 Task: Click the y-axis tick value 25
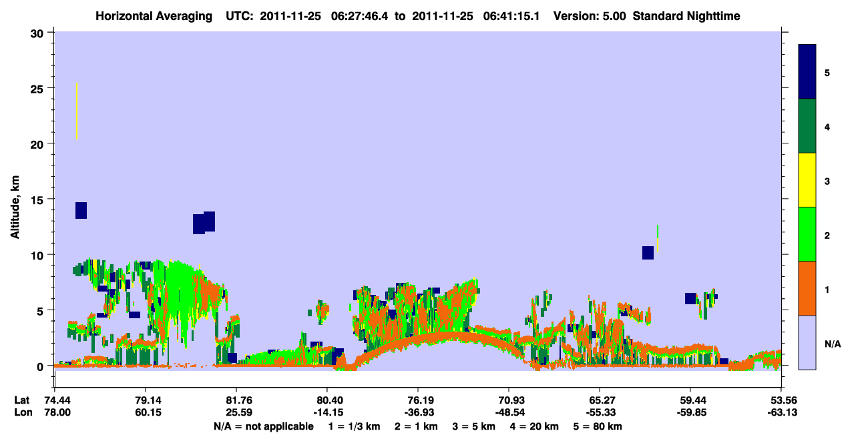39,88
